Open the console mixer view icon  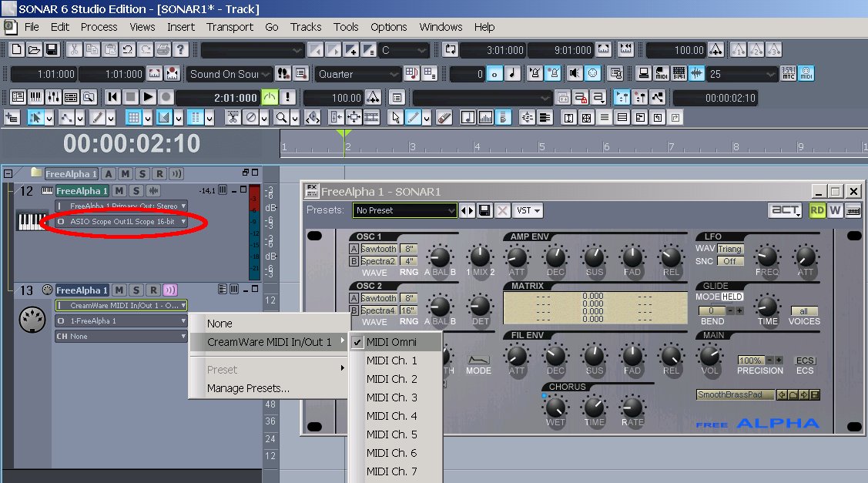[x=53, y=98]
